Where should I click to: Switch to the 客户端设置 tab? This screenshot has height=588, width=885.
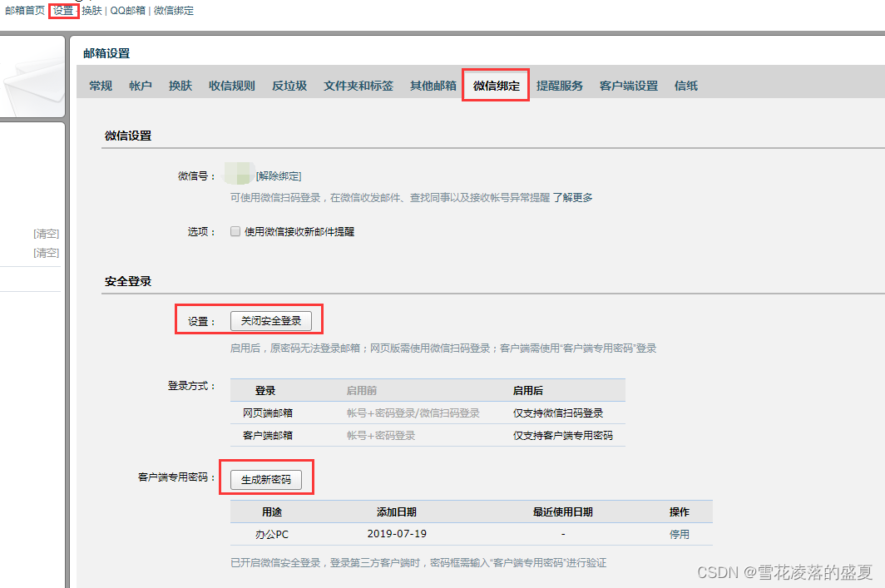point(629,86)
